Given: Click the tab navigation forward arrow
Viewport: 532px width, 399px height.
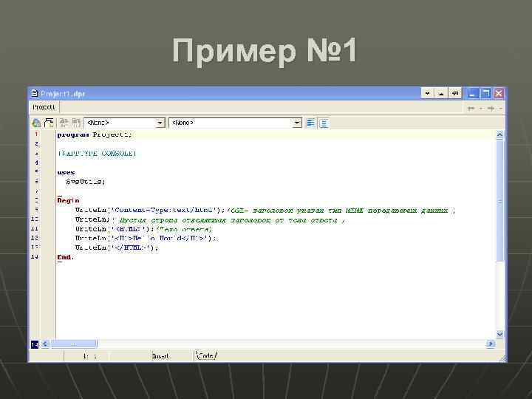Looking at the screenshot, I should [491, 108].
